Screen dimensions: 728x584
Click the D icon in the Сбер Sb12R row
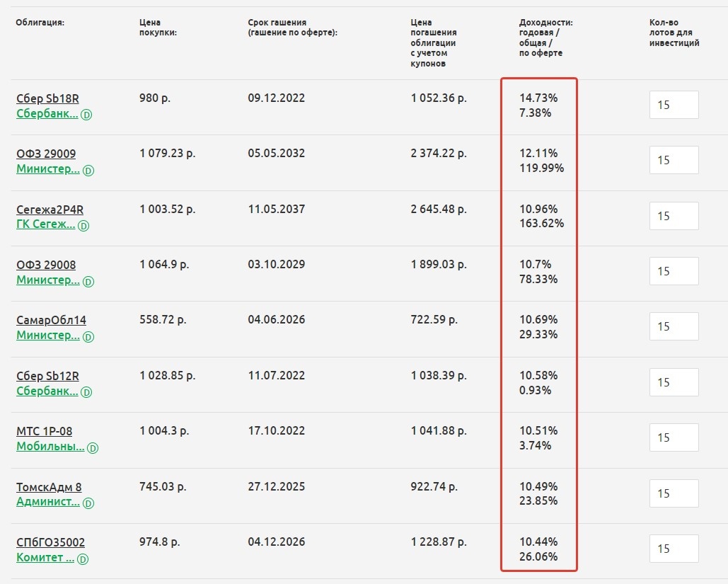pos(86,391)
